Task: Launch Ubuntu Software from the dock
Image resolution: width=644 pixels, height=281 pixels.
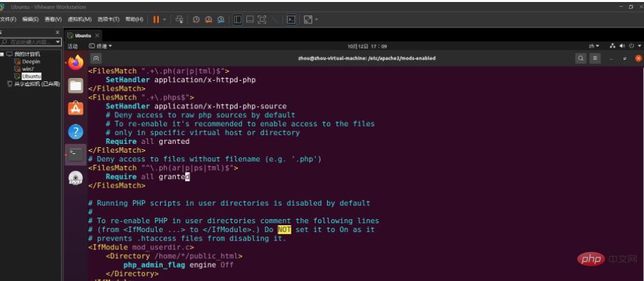Action: 75,108
